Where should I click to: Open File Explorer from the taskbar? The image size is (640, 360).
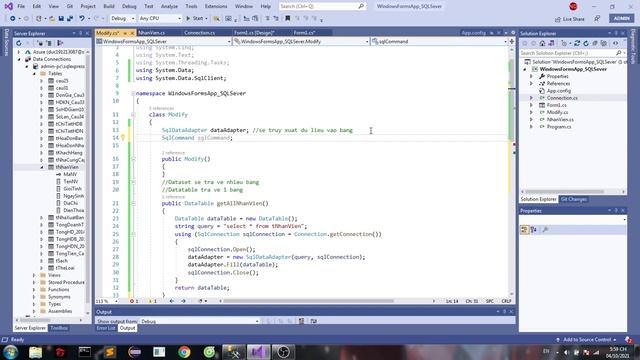36,352
